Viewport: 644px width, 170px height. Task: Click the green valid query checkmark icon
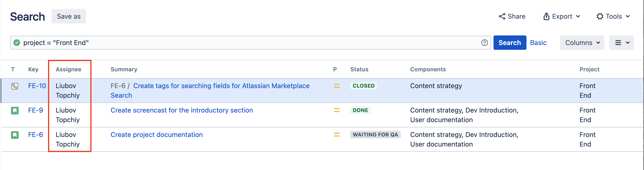[x=17, y=43]
